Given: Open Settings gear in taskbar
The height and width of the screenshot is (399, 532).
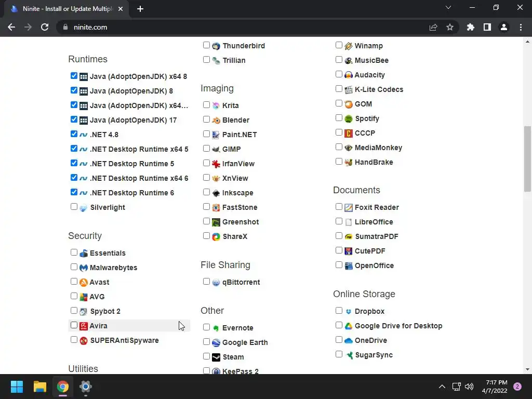Looking at the screenshot, I should 86,387.
